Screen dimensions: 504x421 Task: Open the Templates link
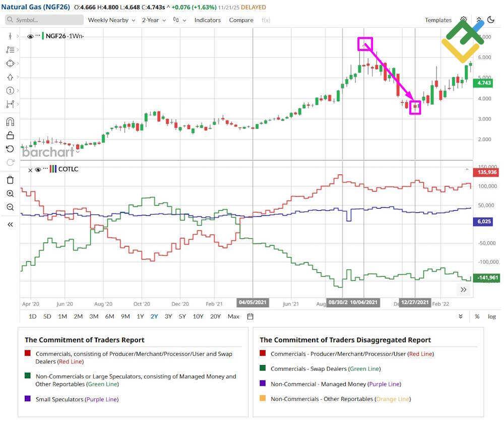(437, 20)
